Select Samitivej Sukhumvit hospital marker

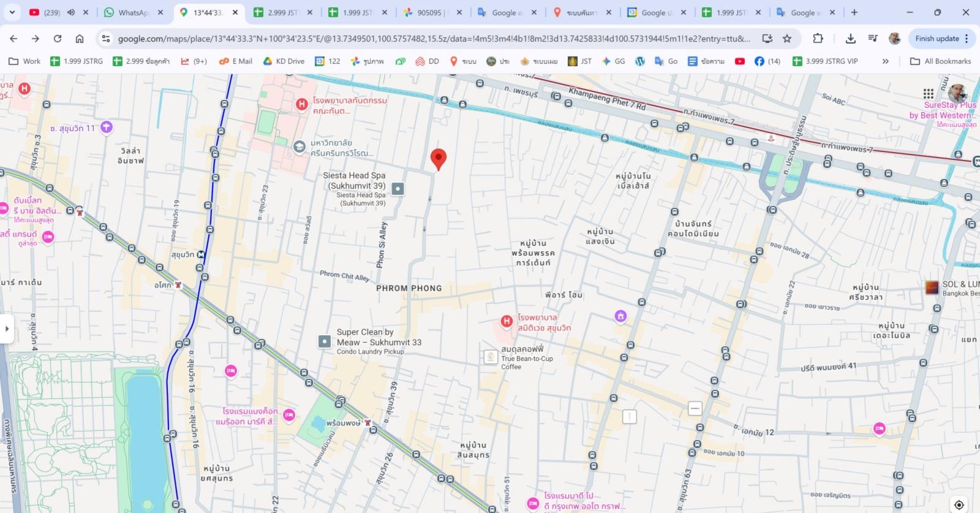[x=507, y=321]
